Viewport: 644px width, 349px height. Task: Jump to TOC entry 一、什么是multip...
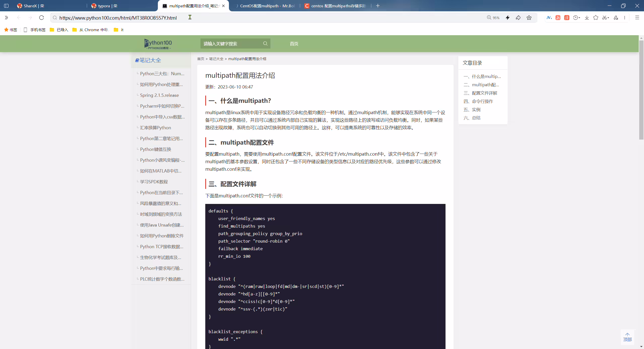coord(482,76)
